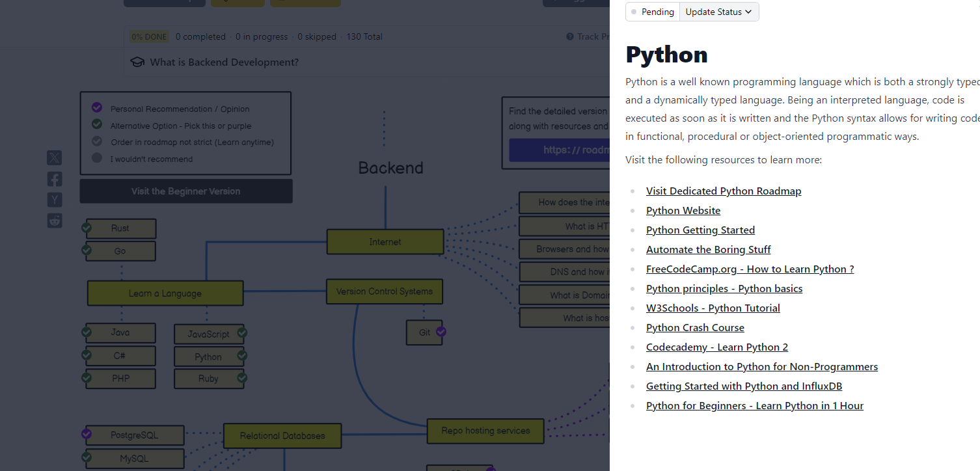Open the Update Status dropdown
Viewport: 980px width, 471px height.
(x=718, y=12)
